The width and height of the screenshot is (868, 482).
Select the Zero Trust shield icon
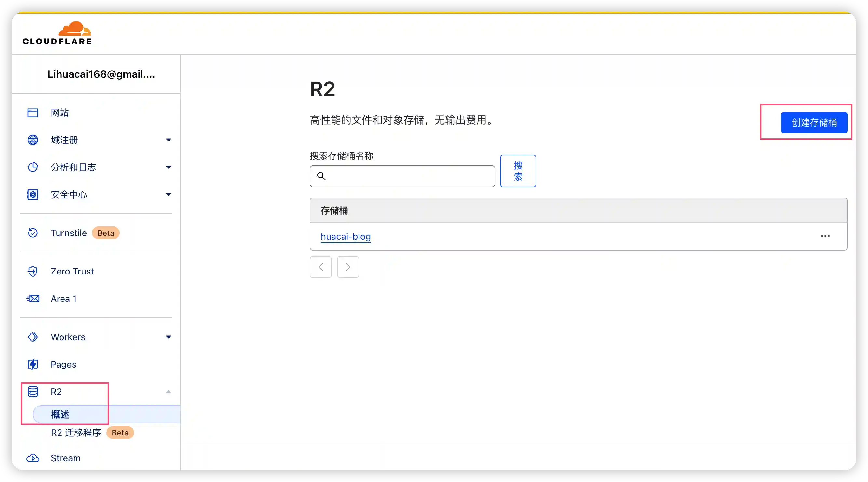click(x=33, y=271)
